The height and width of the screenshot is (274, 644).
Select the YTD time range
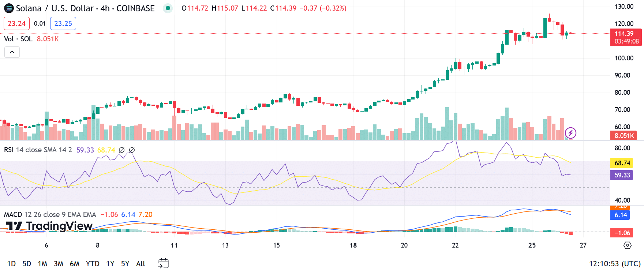click(x=93, y=263)
